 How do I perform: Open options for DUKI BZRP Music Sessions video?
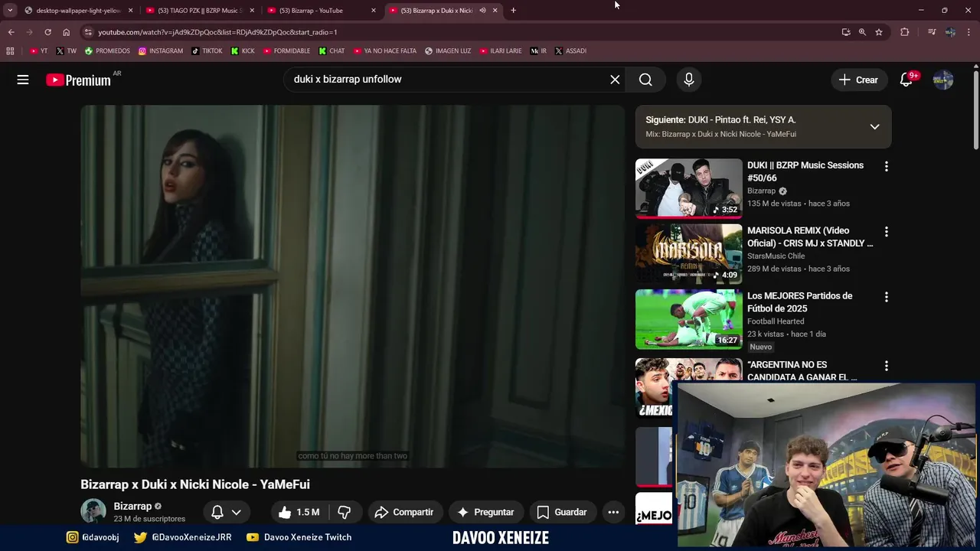(887, 166)
